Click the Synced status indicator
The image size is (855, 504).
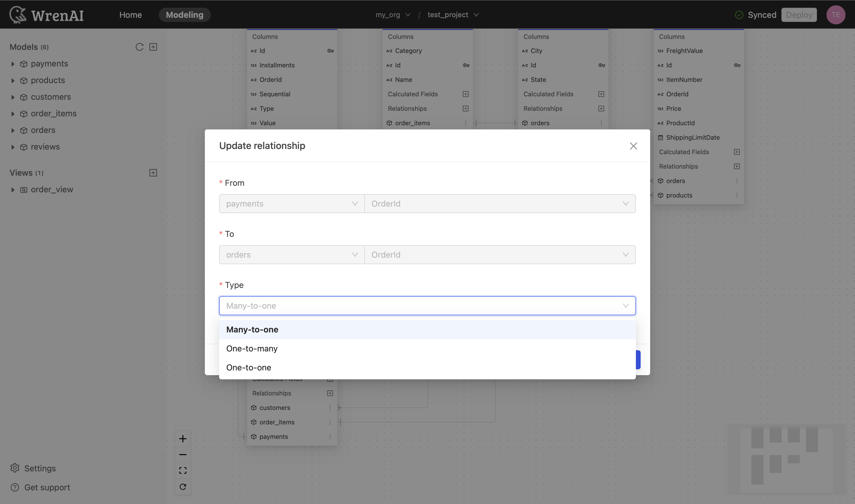point(756,15)
